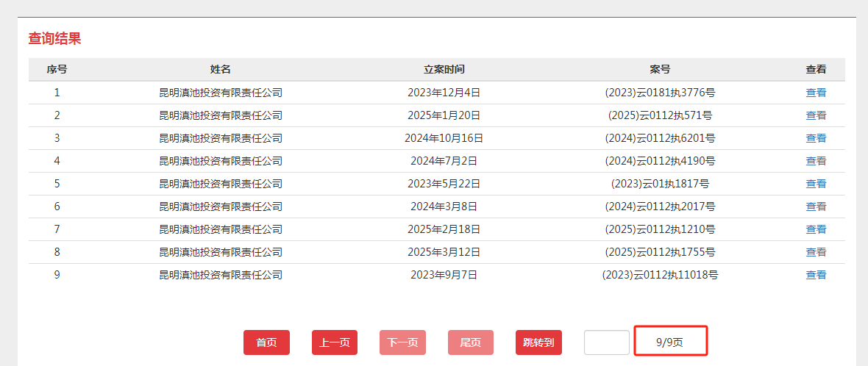Click the 跳转到 jump button
This screenshot has height=366, width=868.
click(x=538, y=342)
